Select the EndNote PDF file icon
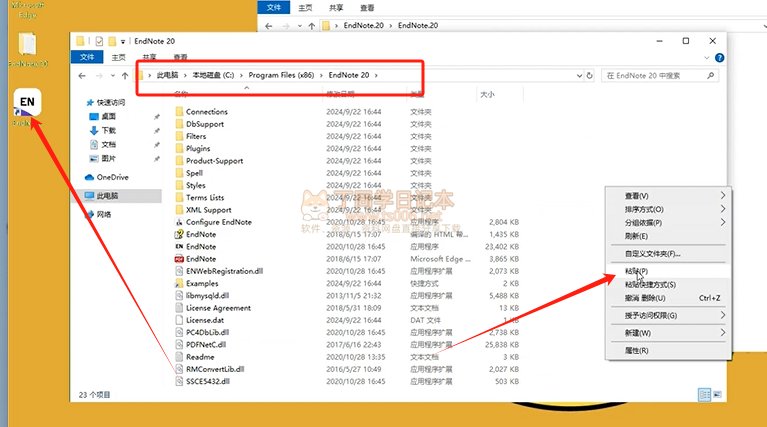The height and width of the screenshot is (427, 767). point(179,259)
